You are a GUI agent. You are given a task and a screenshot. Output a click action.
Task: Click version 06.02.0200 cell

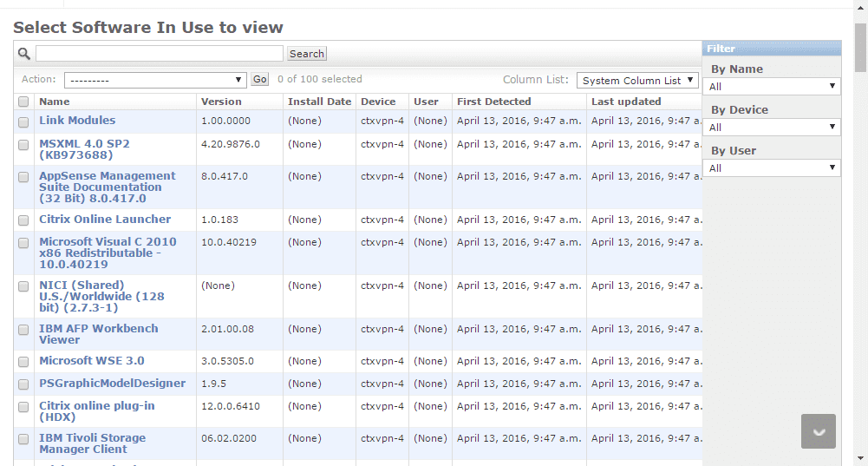tap(229, 438)
